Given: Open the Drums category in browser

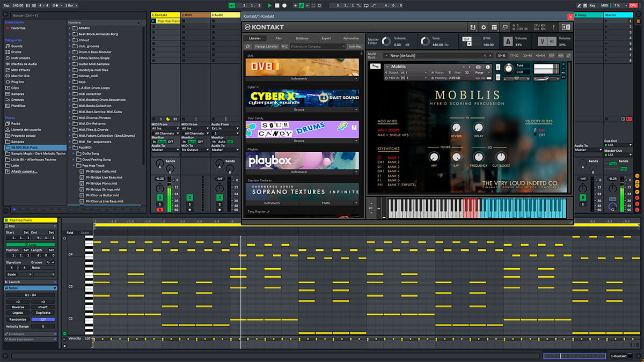Looking at the screenshot, I should point(17,52).
